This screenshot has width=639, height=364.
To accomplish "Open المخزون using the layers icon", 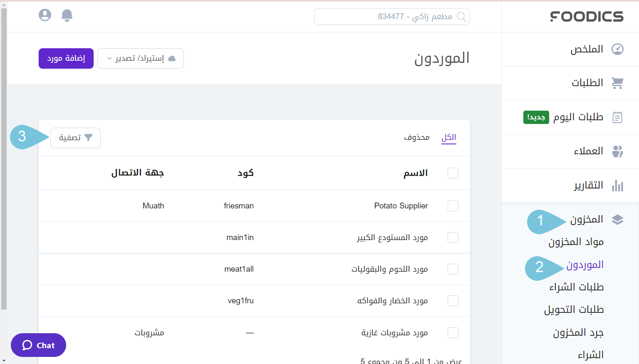I will pyautogui.click(x=618, y=219).
